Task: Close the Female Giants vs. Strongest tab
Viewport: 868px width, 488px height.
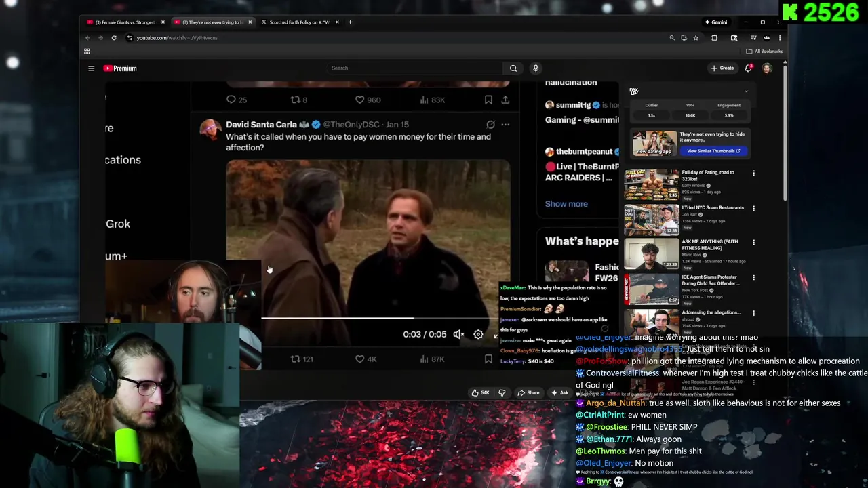Action: point(163,22)
